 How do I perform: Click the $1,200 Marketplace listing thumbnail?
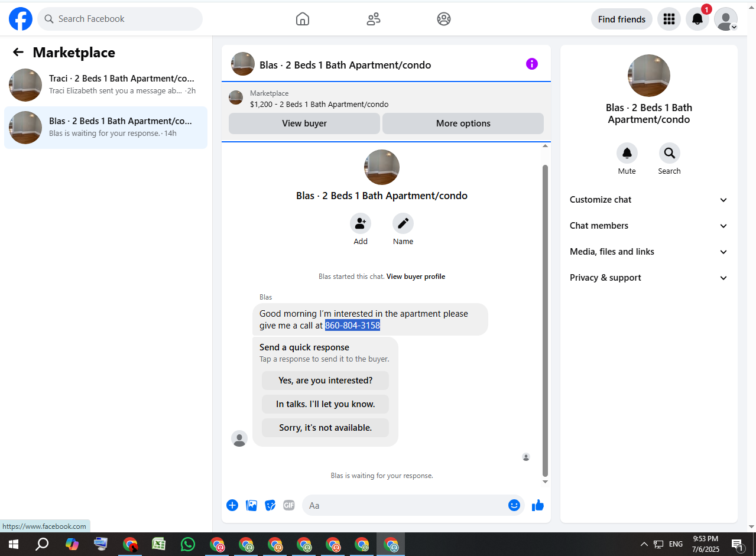click(x=236, y=97)
